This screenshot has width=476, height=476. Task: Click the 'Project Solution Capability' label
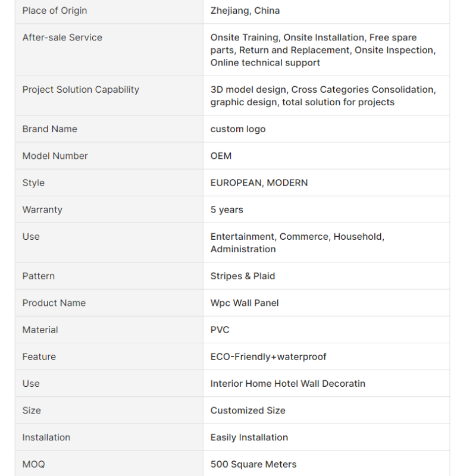coord(81,90)
